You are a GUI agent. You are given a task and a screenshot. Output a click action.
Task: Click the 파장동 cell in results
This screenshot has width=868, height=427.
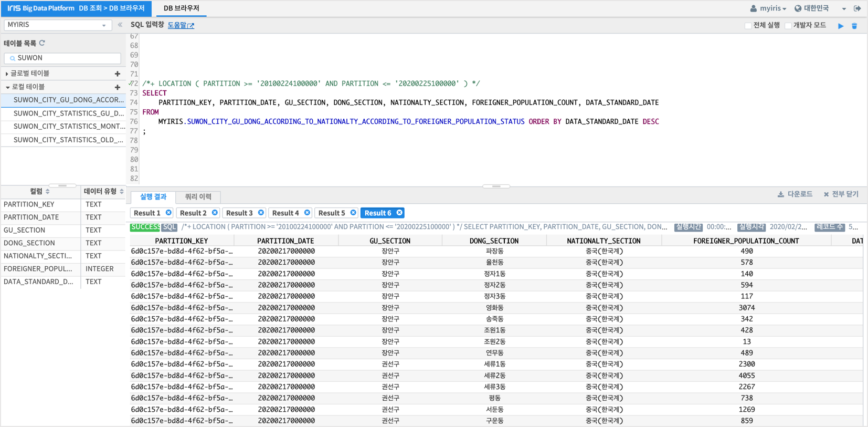[x=494, y=252]
